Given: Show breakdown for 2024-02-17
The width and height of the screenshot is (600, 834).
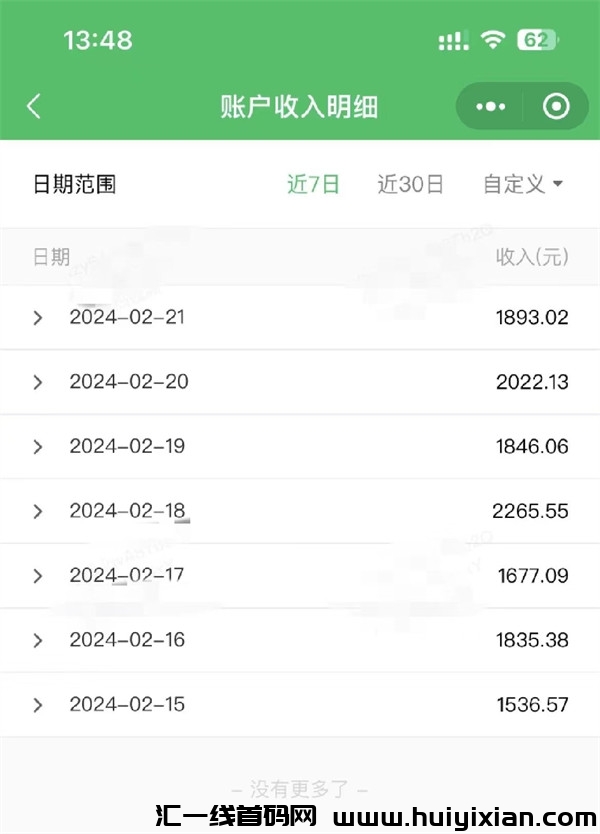Looking at the screenshot, I should [x=38, y=576].
